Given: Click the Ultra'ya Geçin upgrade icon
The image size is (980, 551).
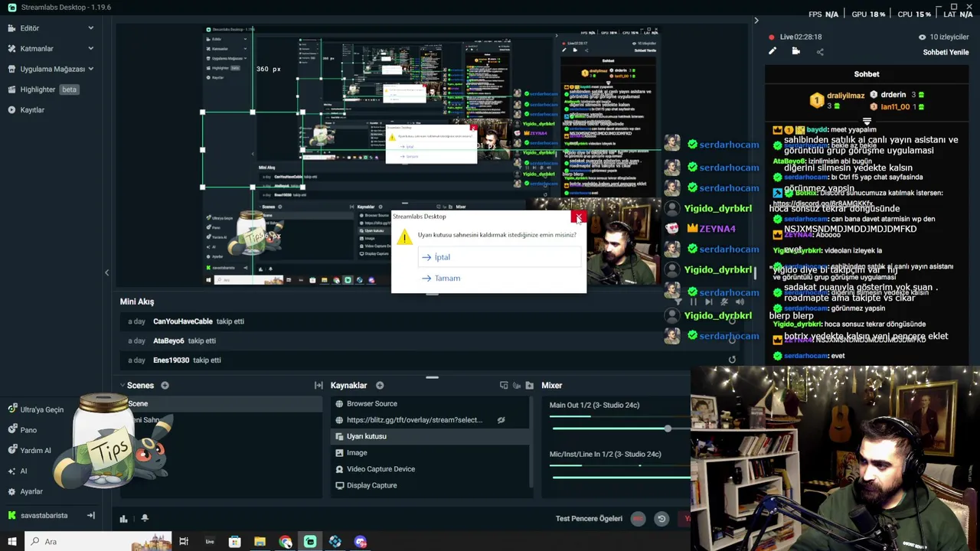Looking at the screenshot, I should (x=11, y=409).
